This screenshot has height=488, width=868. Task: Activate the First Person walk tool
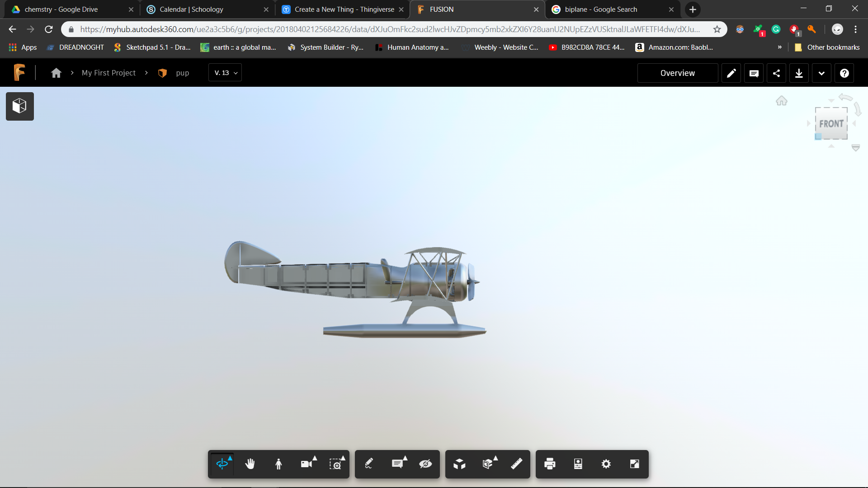coord(278,464)
